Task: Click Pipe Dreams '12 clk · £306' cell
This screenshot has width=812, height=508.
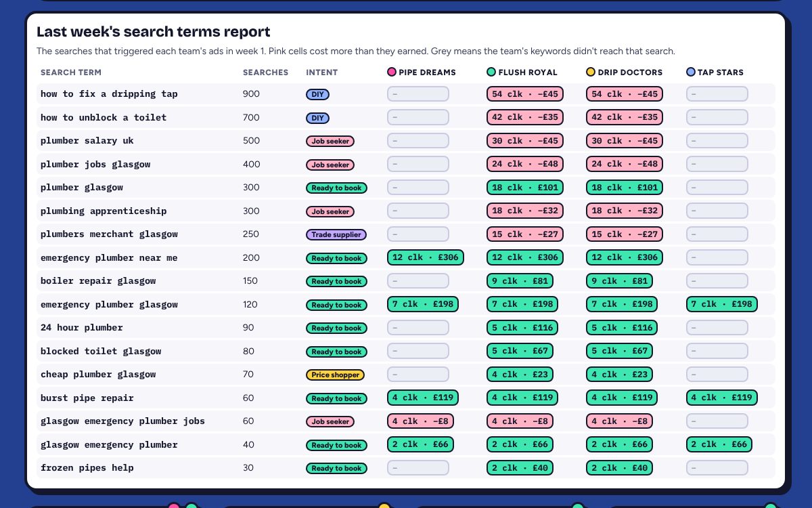Action: coord(425,257)
